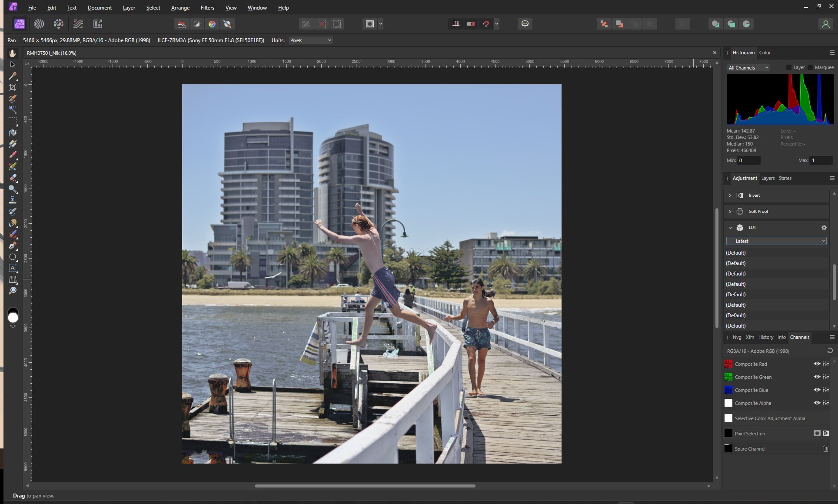Select the Selection Brush tool

13,99
